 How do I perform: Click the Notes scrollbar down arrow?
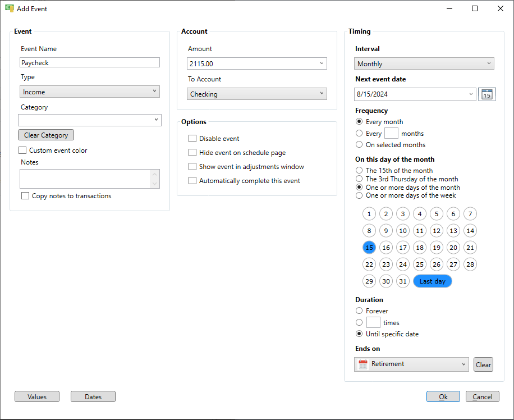tap(155, 184)
